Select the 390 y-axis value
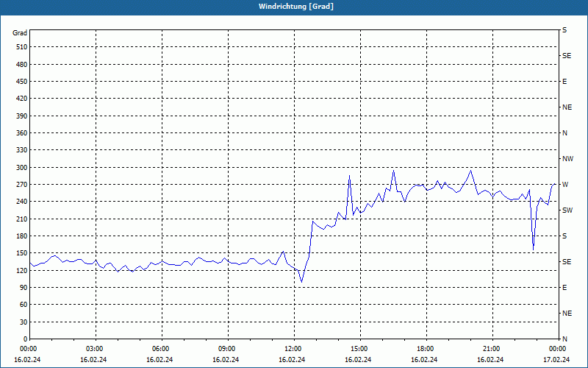Image resolution: width=588 pixels, height=368 pixels. click(22, 116)
